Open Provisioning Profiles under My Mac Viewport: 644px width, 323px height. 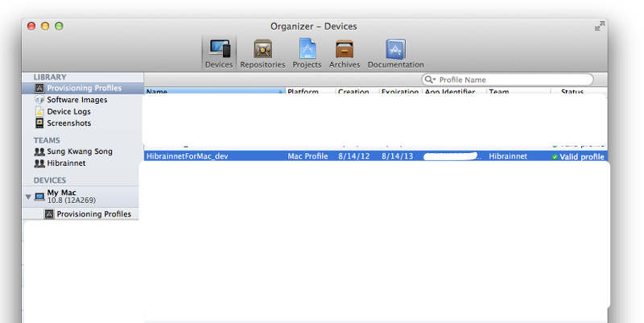point(93,214)
